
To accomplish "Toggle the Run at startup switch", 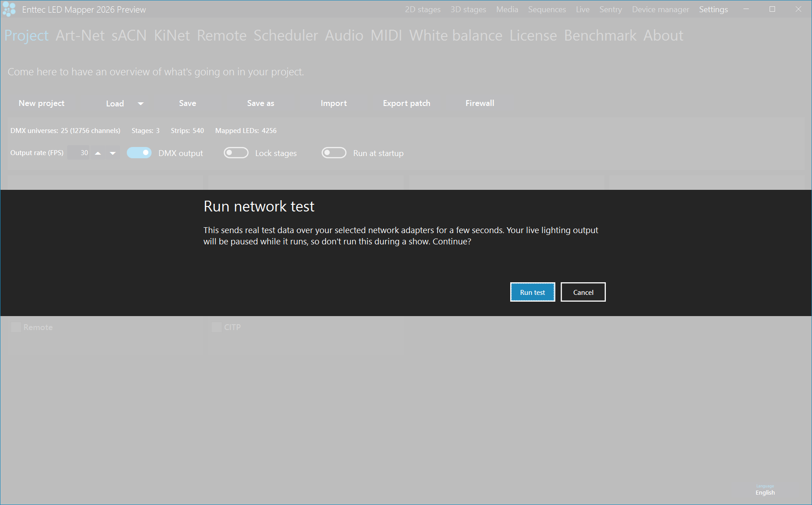I will 334,153.
